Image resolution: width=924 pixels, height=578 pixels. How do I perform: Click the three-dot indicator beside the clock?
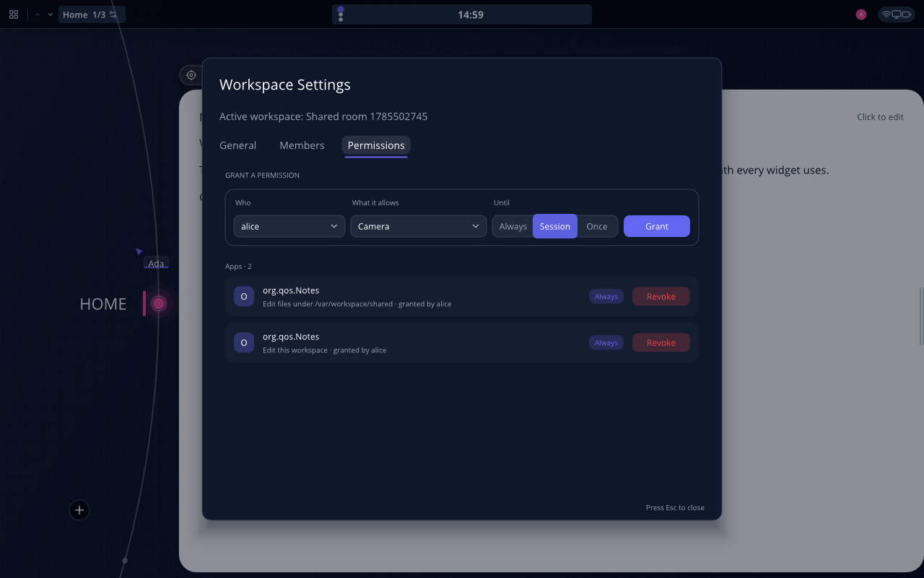[341, 14]
